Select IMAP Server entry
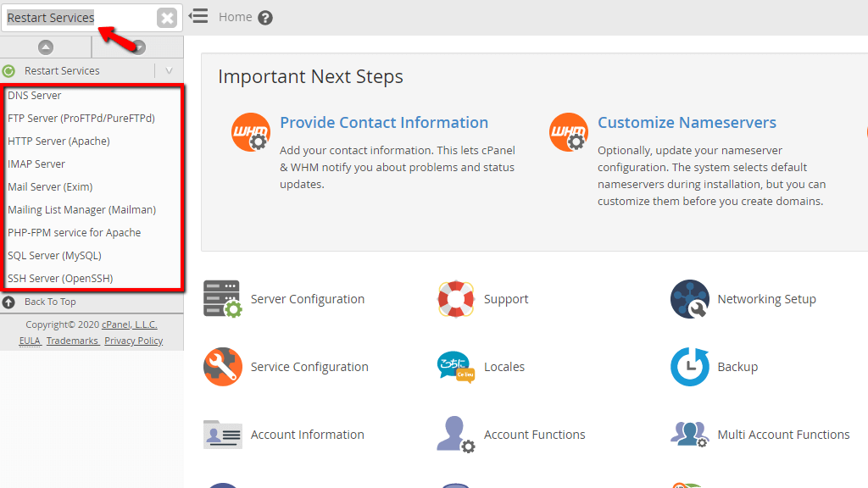The image size is (868, 488). [x=36, y=164]
